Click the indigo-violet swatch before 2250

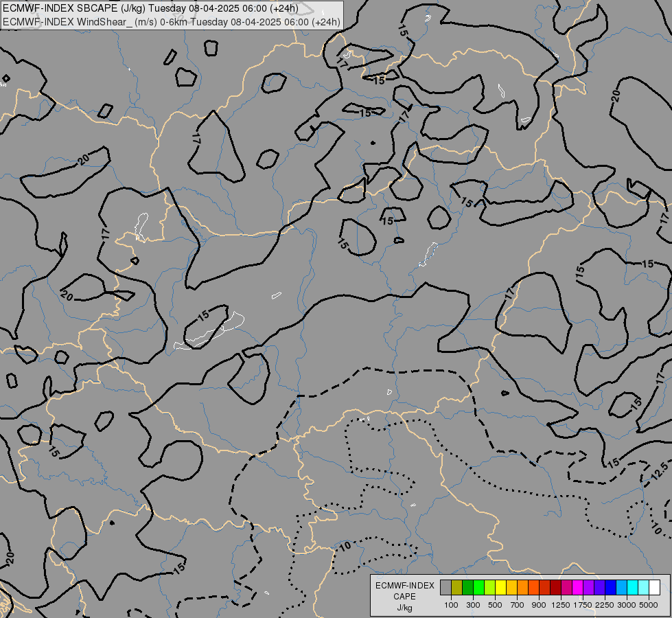tap(599, 588)
